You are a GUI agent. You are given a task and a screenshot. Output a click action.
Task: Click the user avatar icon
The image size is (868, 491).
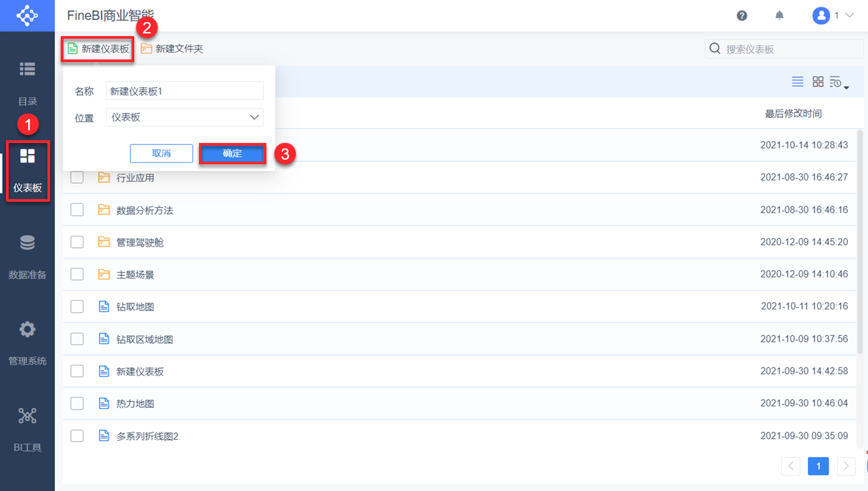[x=821, y=15]
